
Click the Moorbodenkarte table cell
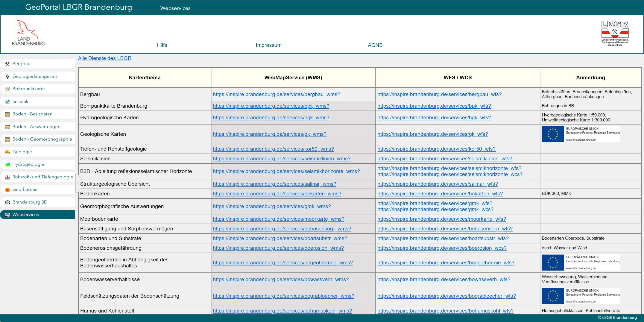click(144, 219)
